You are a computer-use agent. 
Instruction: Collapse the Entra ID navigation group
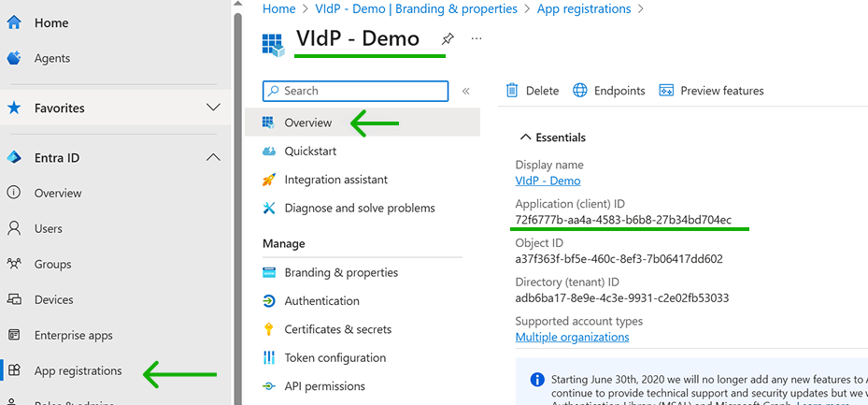(213, 158)
